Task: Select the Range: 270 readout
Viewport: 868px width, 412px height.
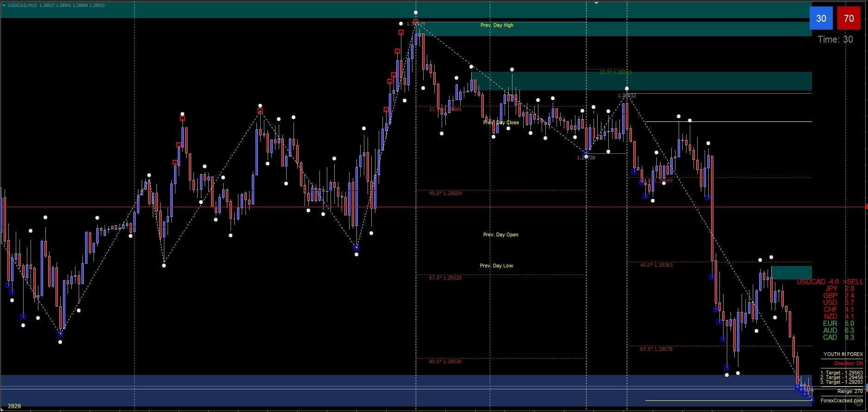Action: point(850,392)
